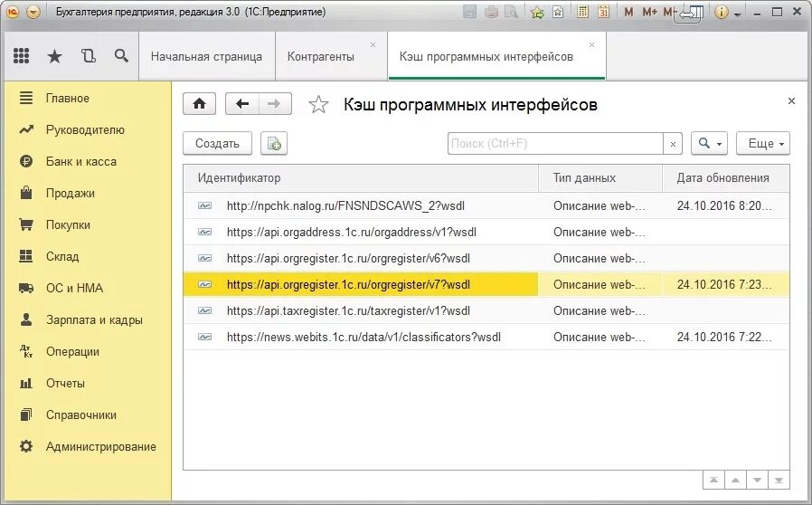Select the orgregister/v6?wsdl row
This screenshot has width=812, height=505.
(x=486, y=258)
